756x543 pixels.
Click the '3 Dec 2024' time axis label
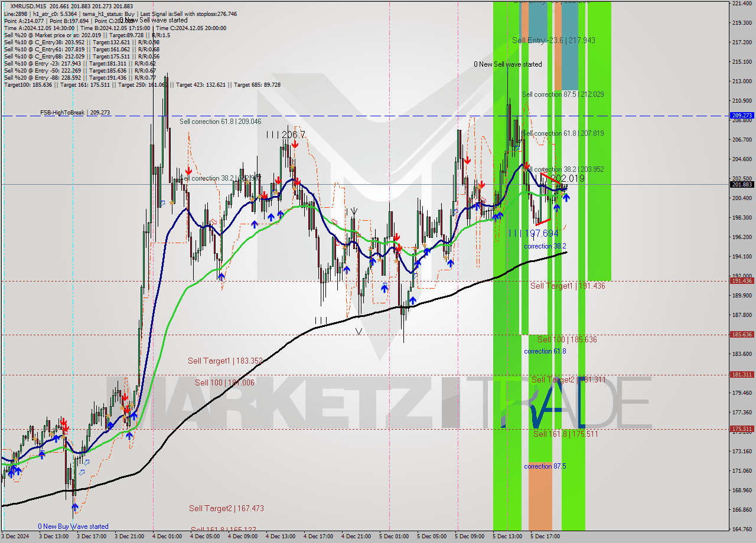[15, 537]
